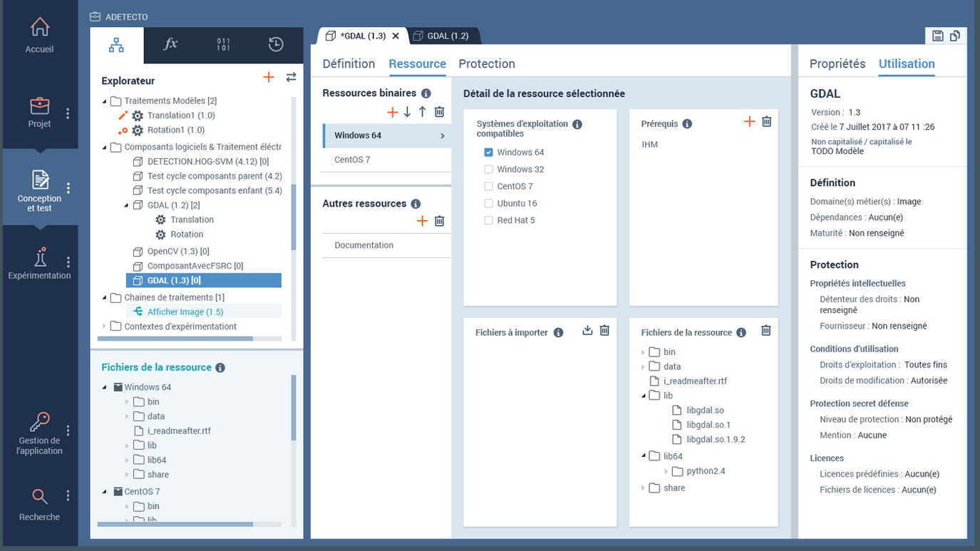Add new binary resource with plus icon

click(392, 112)
